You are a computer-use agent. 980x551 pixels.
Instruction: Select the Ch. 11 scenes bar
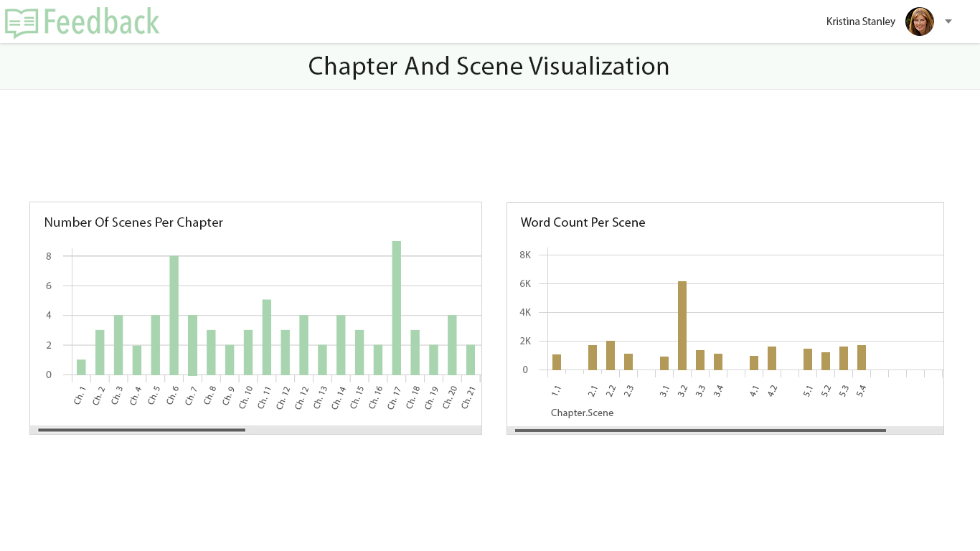[x=266, y=336]
